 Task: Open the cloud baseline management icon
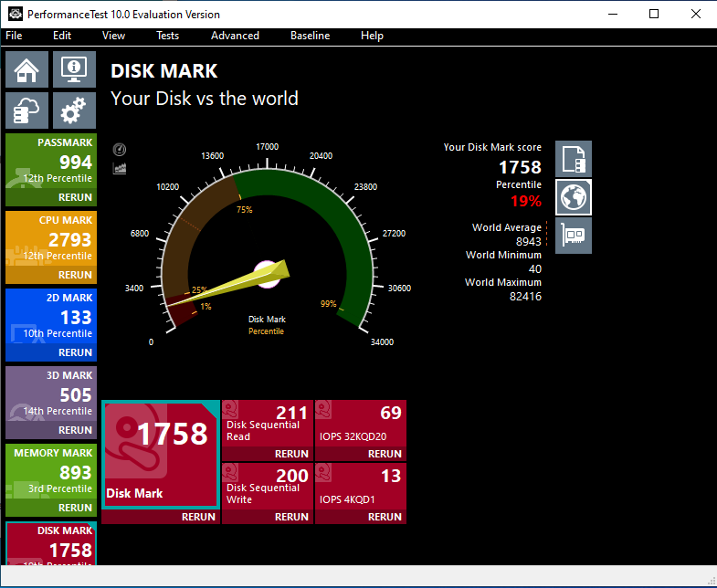tap(27, 110)
